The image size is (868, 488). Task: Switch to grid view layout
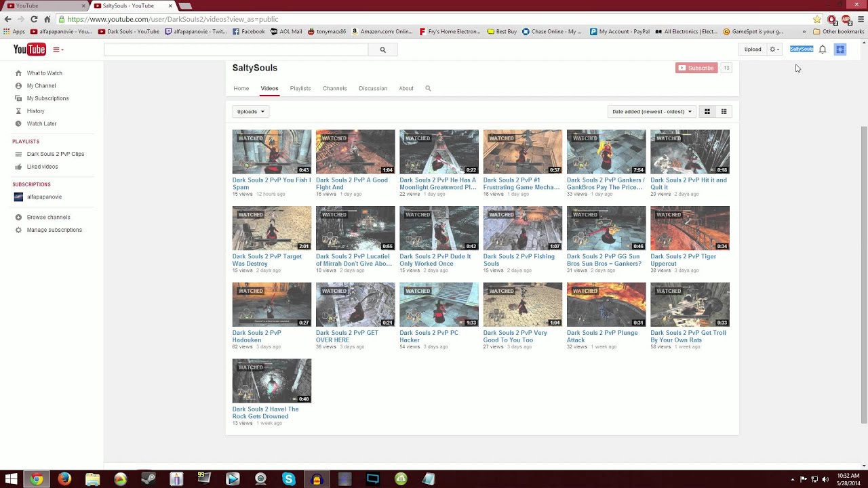707,112
